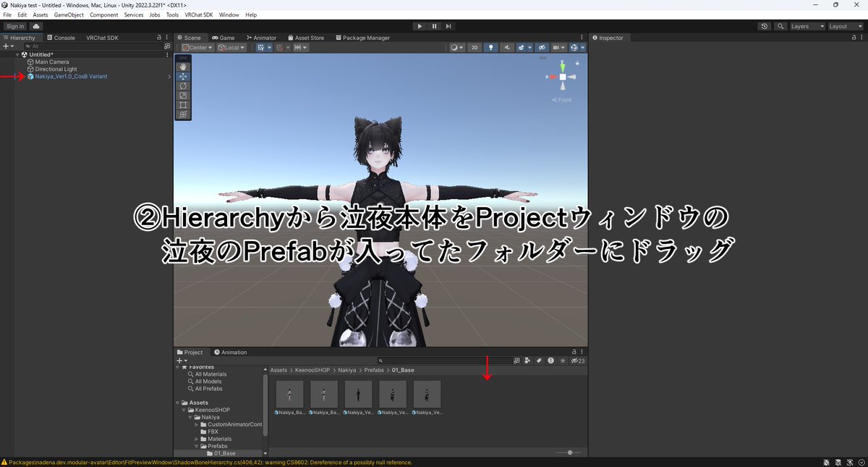Click the Sign in button

(15, 26)
